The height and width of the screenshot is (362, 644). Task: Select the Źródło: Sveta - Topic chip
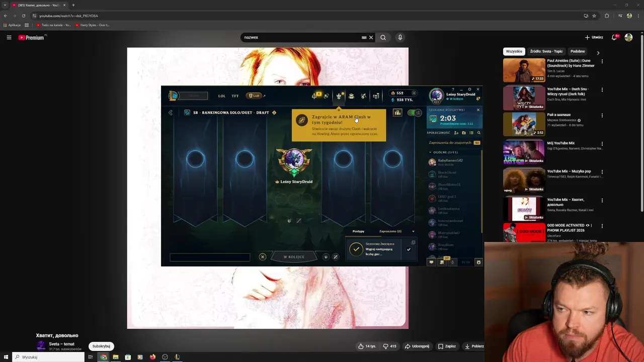point(546,51)
